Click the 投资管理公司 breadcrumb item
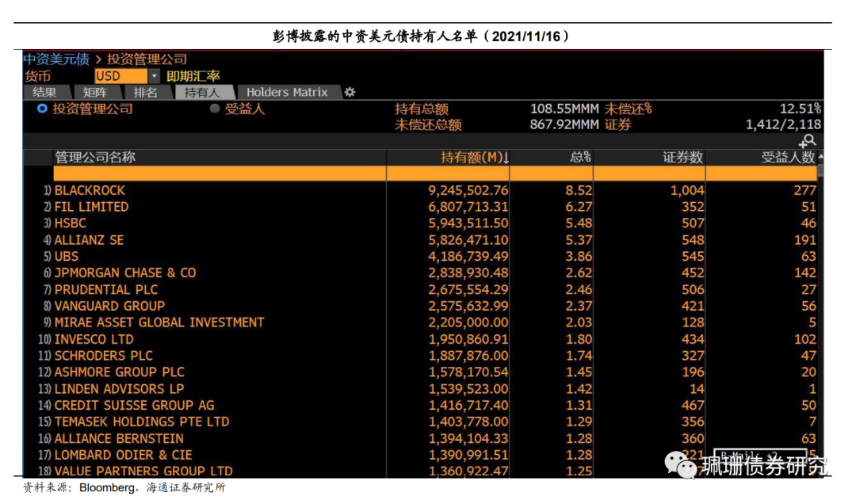Viewport: 856px width, 504px height. click(147, 59)
